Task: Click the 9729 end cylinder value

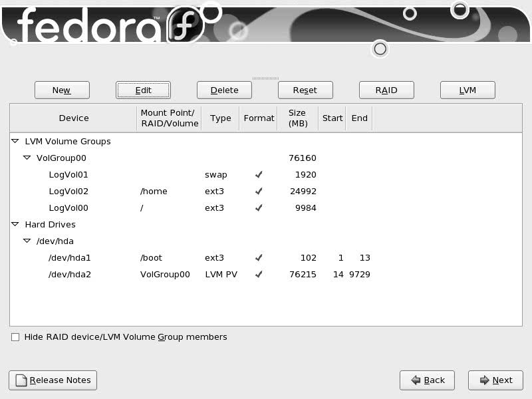Action: click(360, 275)
